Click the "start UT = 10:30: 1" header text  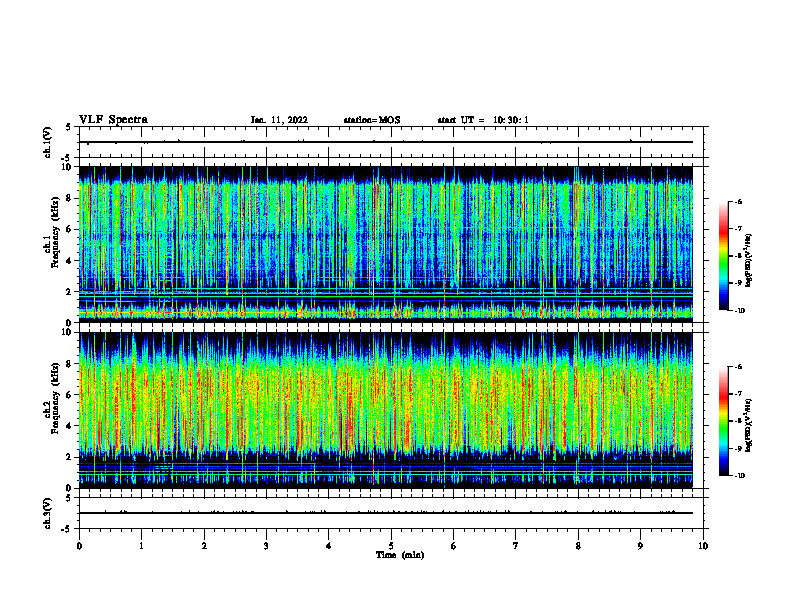pyautogui.click(x=483, y=120)
